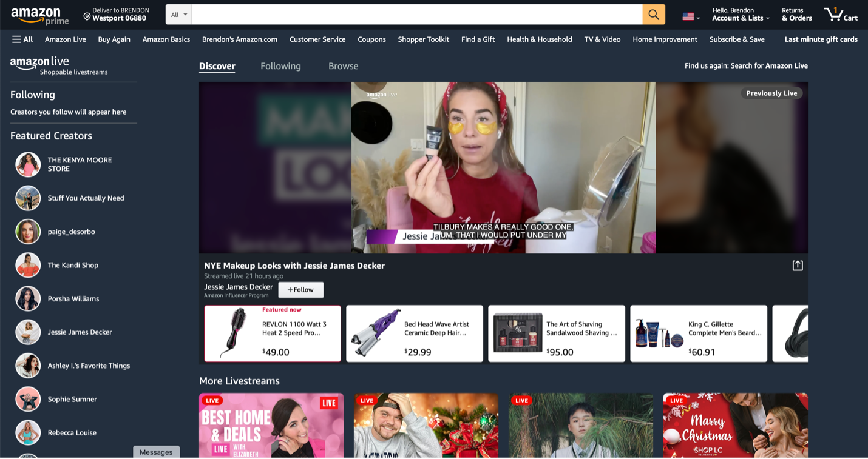Click Porsha Williams creator name
The height and width of the screenshot is (459, 868).
73,298
